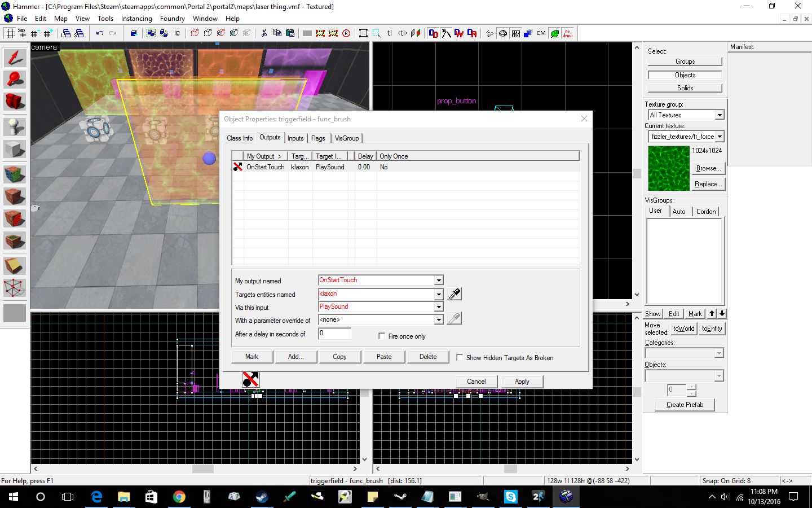This screenshot has width=812, height=508.
Task: Open the Objects dropdown in prefab panel
Action: 719,376
